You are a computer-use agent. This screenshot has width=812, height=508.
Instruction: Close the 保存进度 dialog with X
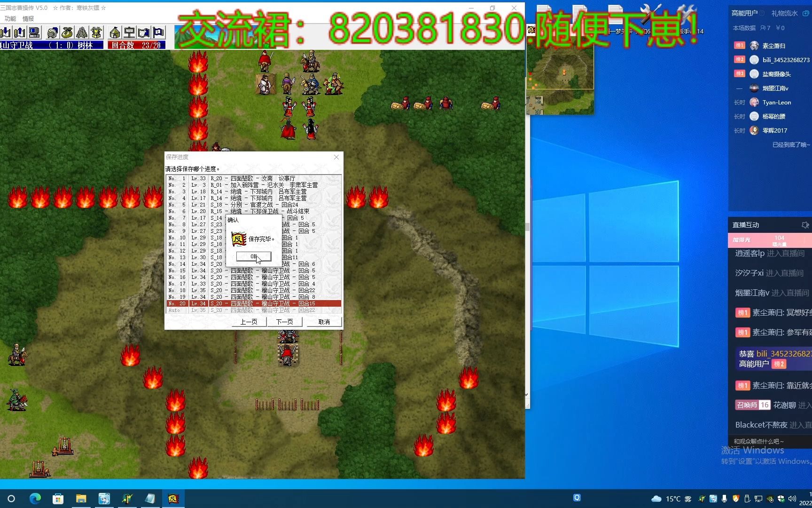click(x=336, y=157)
